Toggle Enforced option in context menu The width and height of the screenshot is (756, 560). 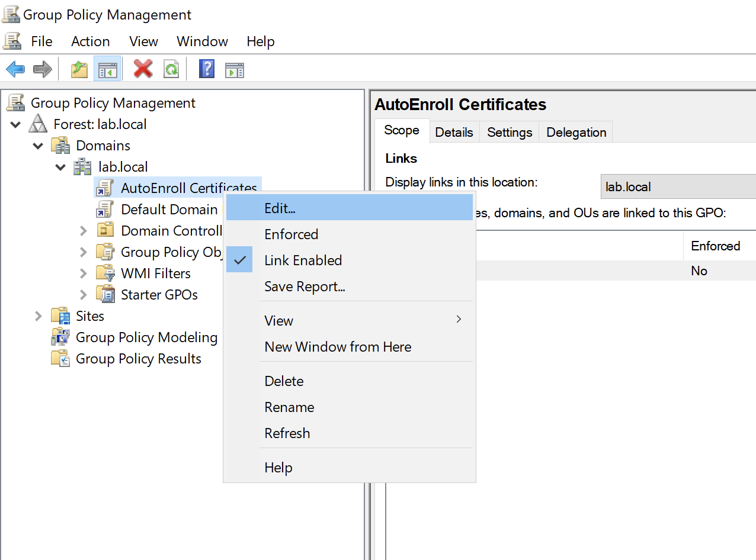click(291, 234)
